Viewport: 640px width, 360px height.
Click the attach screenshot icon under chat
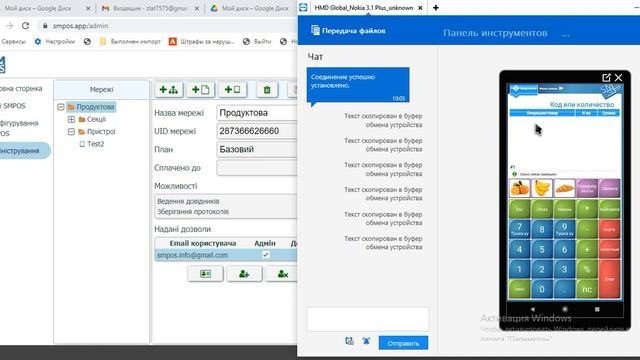[349, 341]
